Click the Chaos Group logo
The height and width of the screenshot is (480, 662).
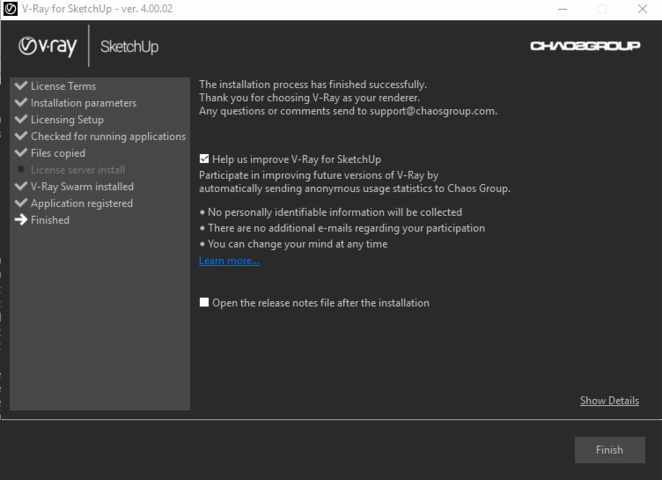[585, 46]
